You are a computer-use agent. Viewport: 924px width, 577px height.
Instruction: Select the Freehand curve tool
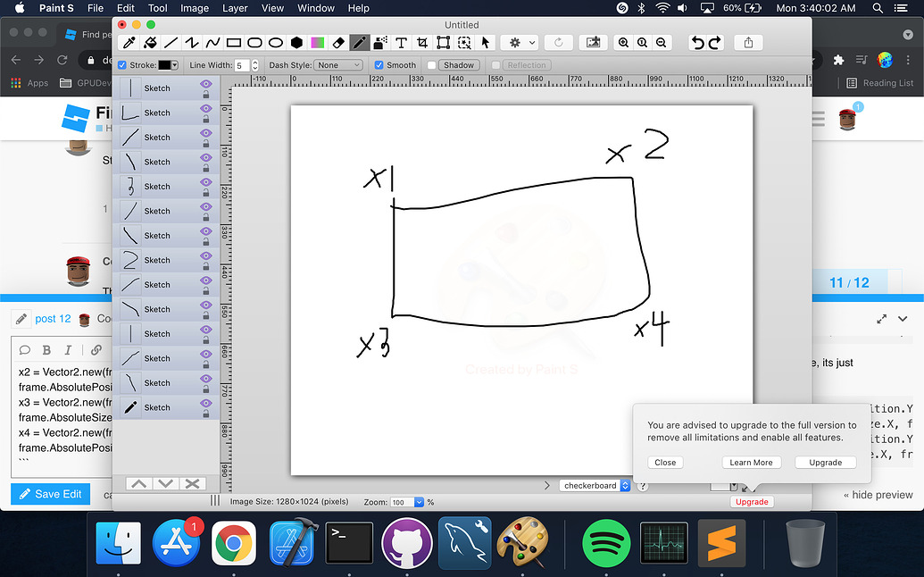point(214,42)
